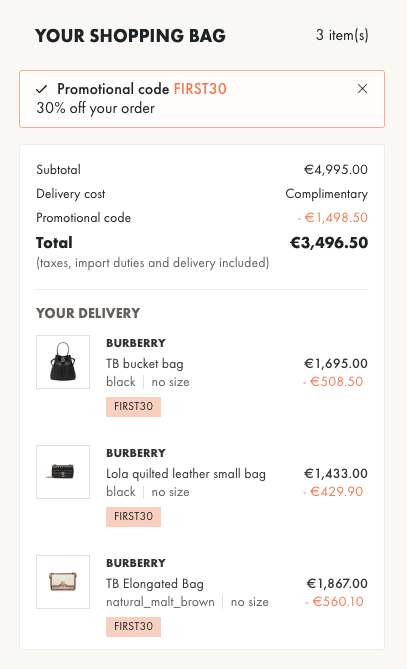
Task: Click the FIRST30 tag under TB Elongated Bag
Action: point(134,626)
